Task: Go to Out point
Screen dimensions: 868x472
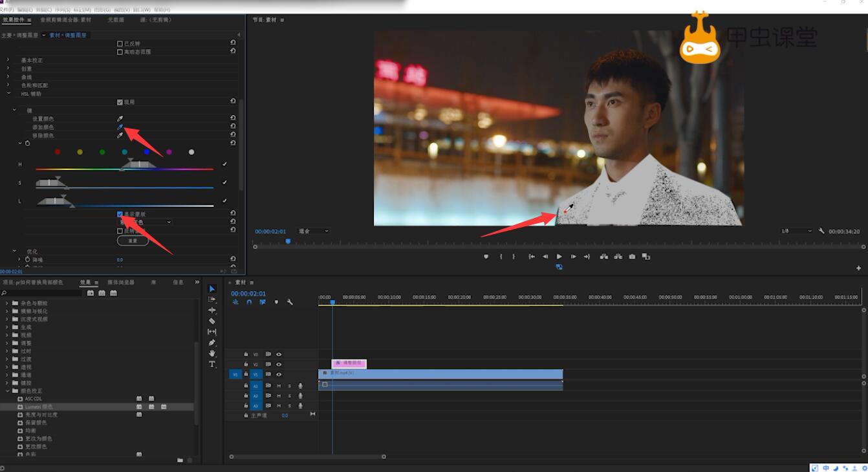Action: coord(587,257)
